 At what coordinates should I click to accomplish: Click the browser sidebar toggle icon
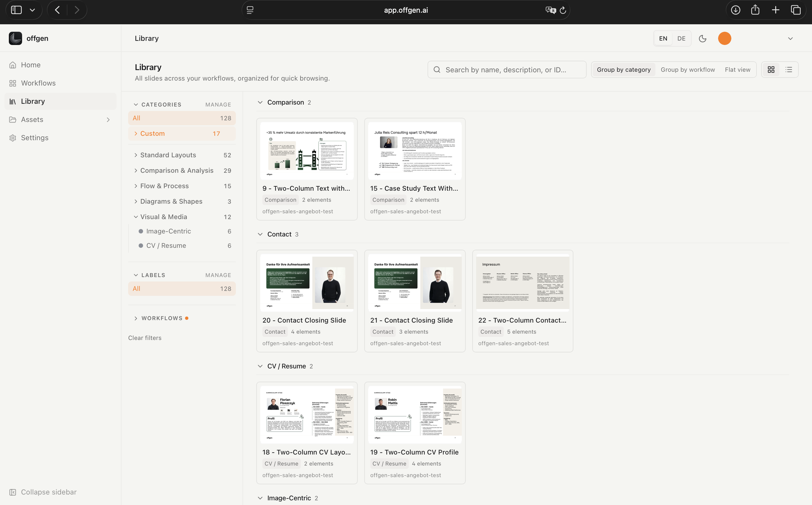(x=16, y=10)
